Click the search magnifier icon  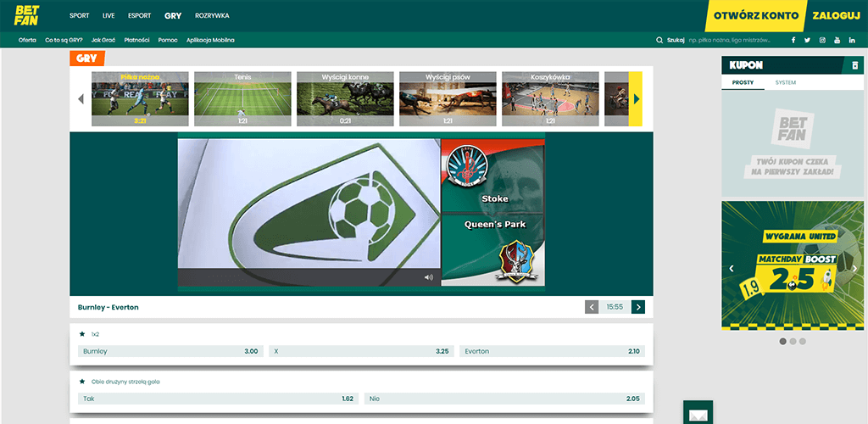tap(659, 40)
